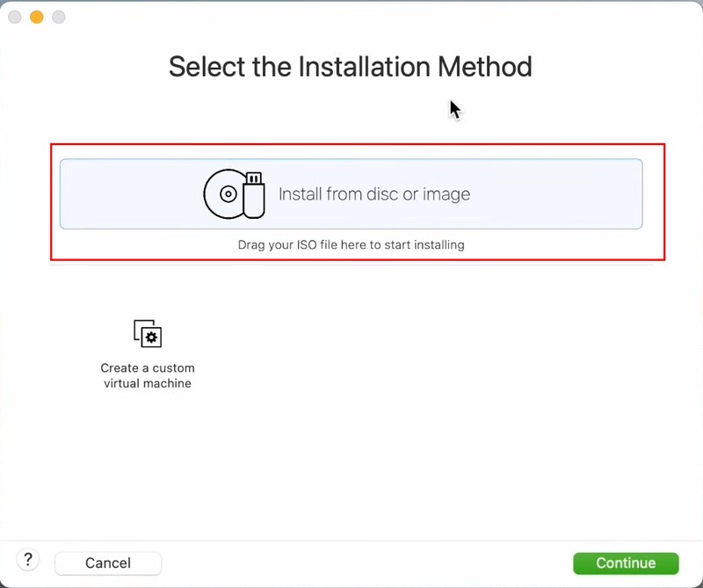Click the USB connector tip of the drive icon

(x=254, y=178)
